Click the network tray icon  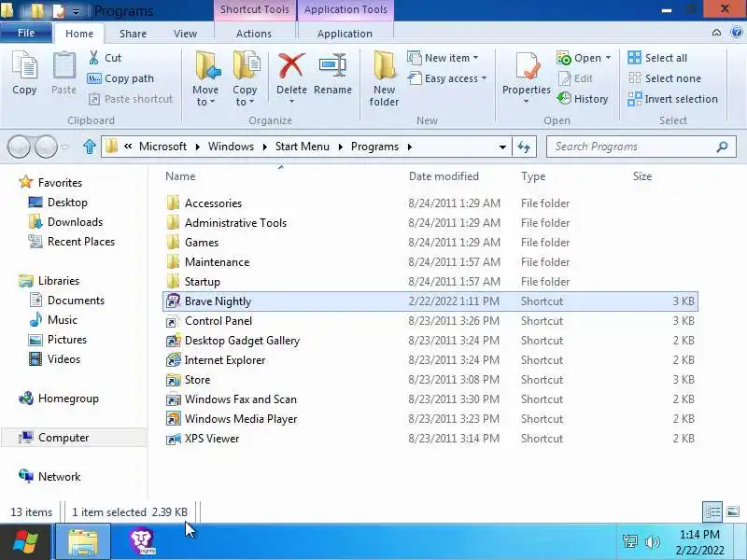[x=629, y=541]
